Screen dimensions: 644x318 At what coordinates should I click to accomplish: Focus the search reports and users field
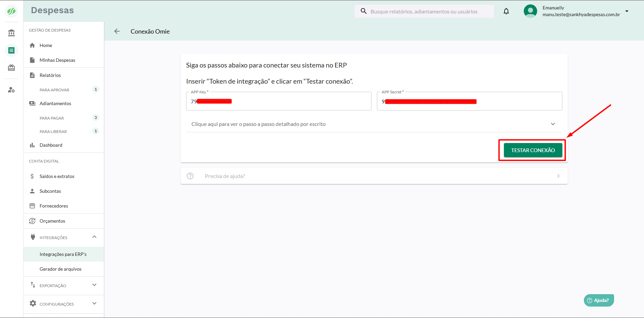(424, 11)
